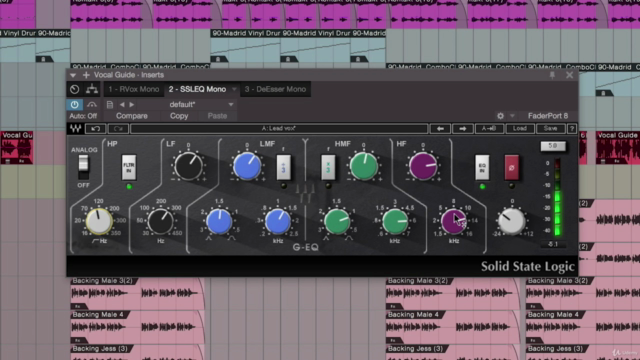This screenshot has width=640, height=360.
Task: Toggle Auto: Off automation mode
Action: point(83,116)
